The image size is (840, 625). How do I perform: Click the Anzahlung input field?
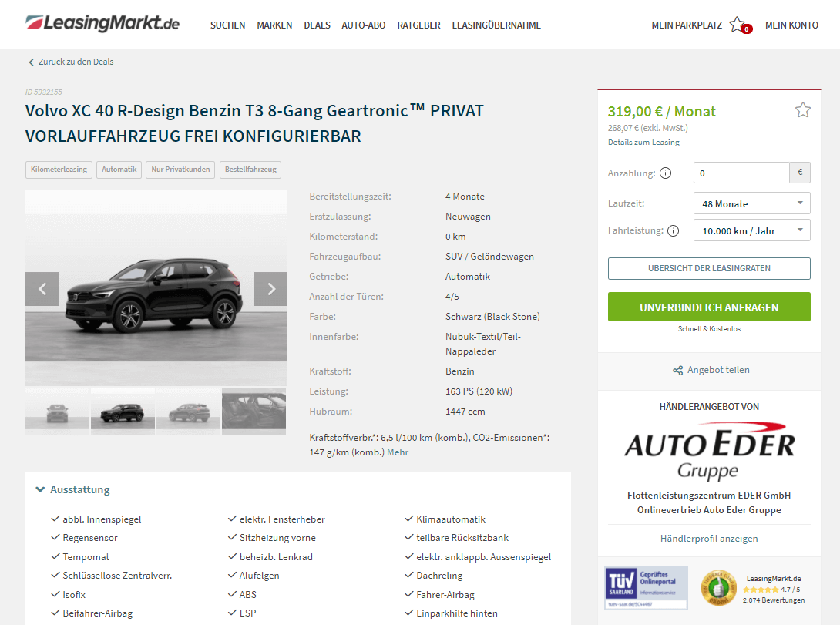[x=741, y=173]
